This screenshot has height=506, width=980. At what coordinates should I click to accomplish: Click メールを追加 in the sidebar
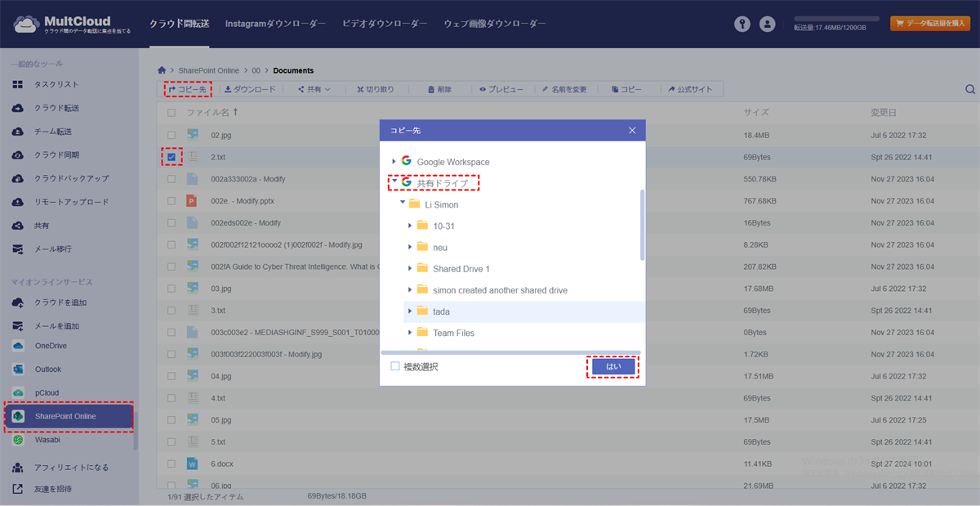56,326
